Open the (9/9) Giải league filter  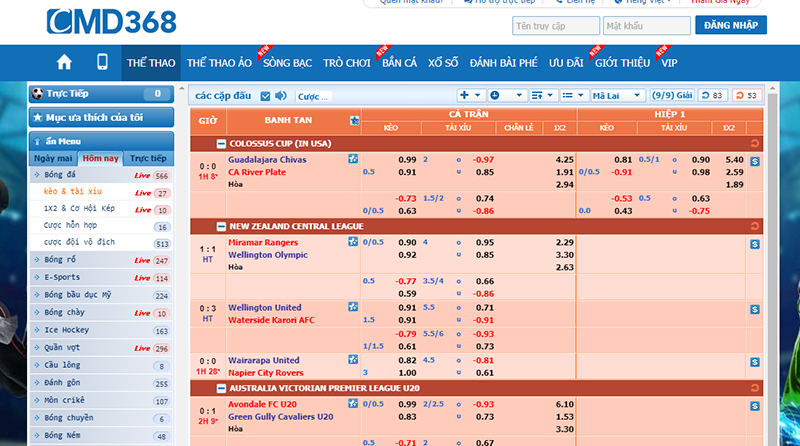pos(672,95)
